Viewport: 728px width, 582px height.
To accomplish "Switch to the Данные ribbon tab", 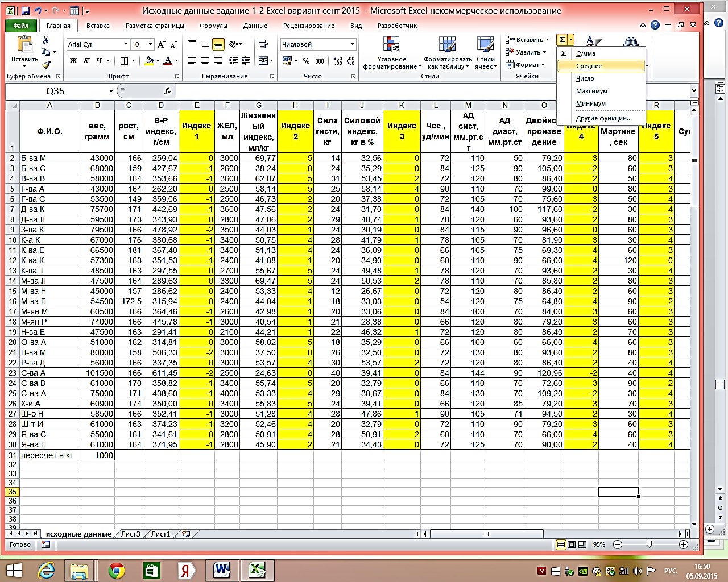I will click(x=255, y=26).
